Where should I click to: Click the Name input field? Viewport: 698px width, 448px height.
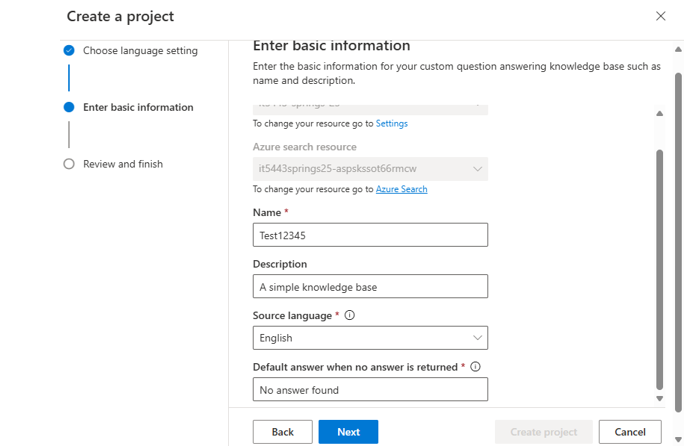369,234
